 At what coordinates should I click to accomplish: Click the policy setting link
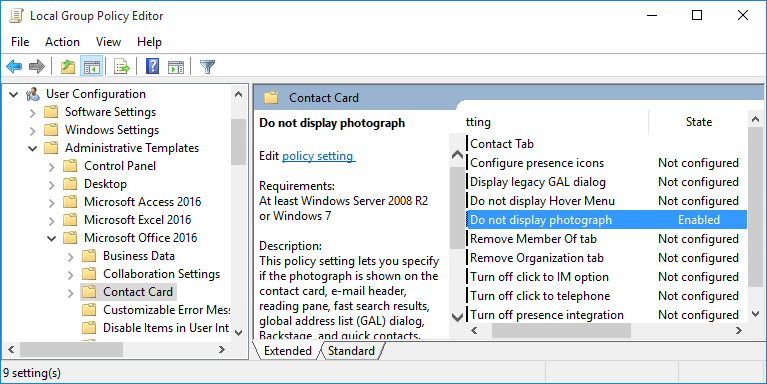click(318, 156)
